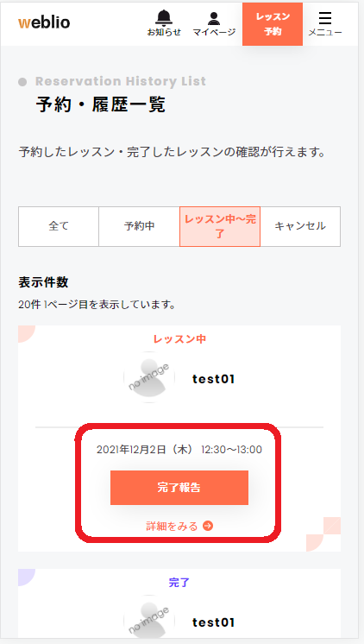This screenshot has height=644, width=364.
Task: Click the 完了 status label
Action: pyautogui.click(x=179, y=583)
